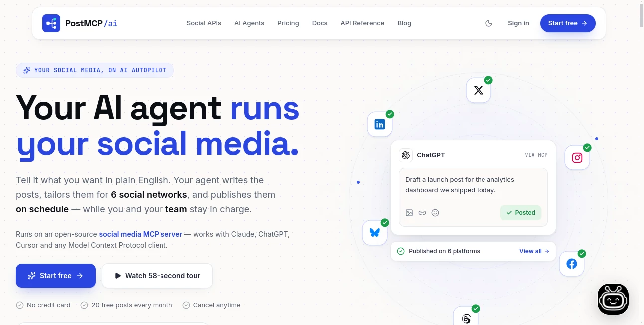Toggle dark mode moon icon
644x325 pixels.
point(489,23)
